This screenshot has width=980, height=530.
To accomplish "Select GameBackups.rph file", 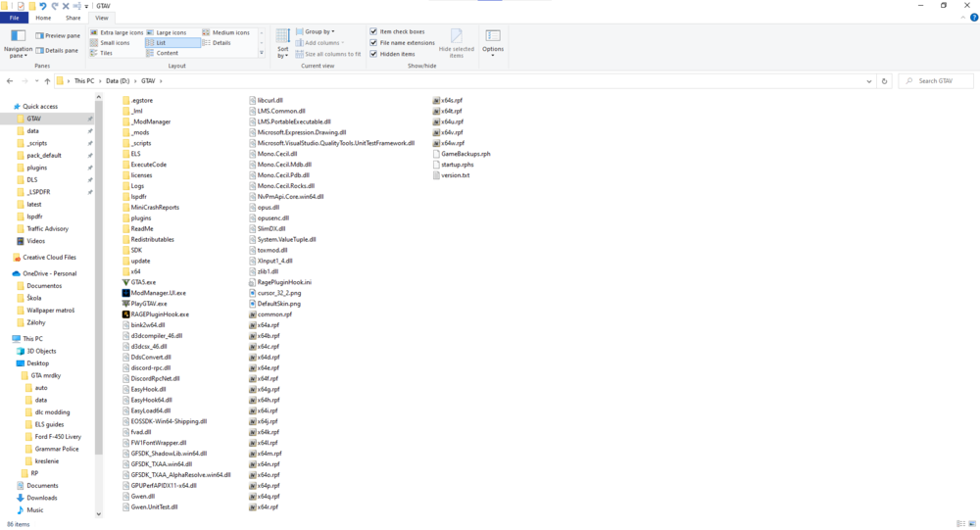I will point(462,154).
